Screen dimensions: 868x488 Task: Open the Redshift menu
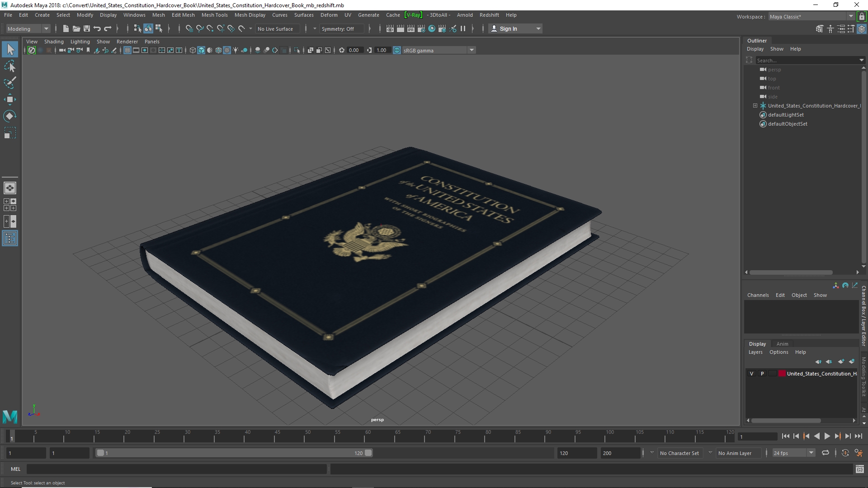[x=489, y=15]
